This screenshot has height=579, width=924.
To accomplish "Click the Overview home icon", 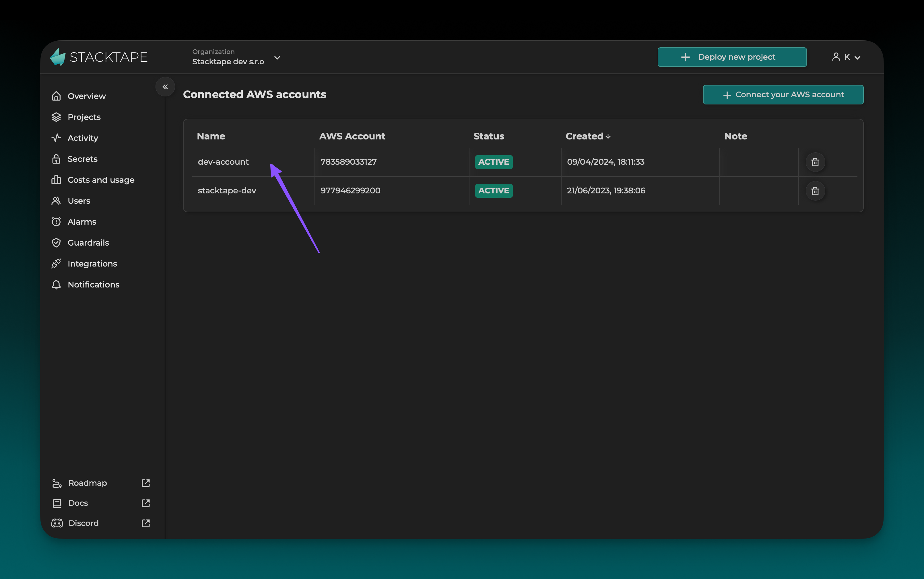I will pos(56,96).
